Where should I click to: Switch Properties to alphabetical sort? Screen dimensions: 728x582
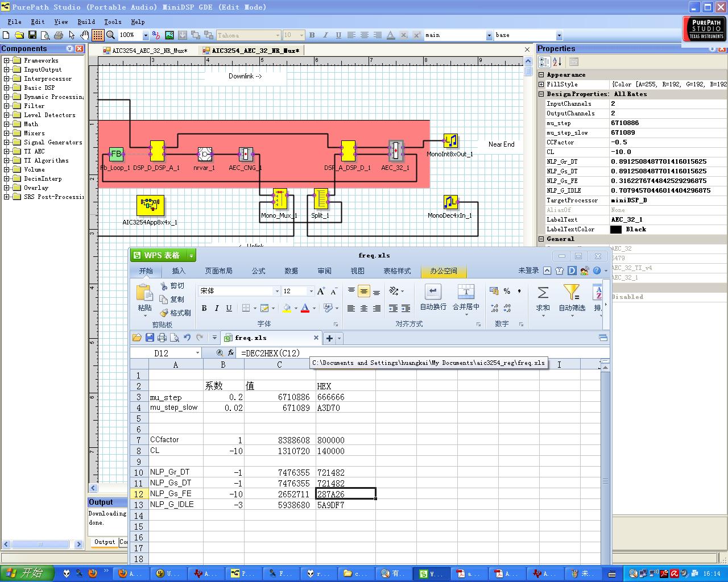(x=557, y=61)
